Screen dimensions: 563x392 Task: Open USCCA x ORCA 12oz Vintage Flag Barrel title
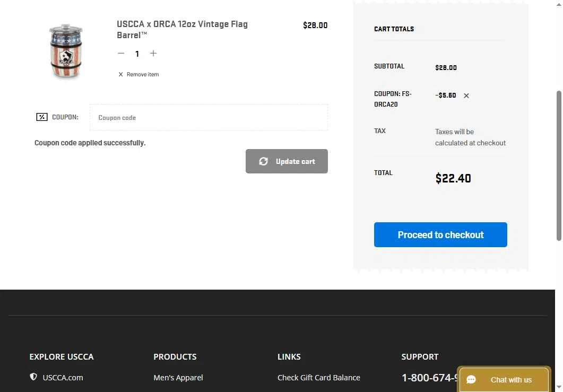pos(182,29)
